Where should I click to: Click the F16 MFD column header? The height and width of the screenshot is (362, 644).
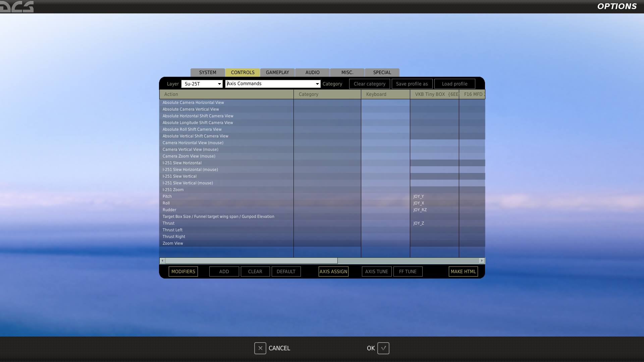point(472,94)
